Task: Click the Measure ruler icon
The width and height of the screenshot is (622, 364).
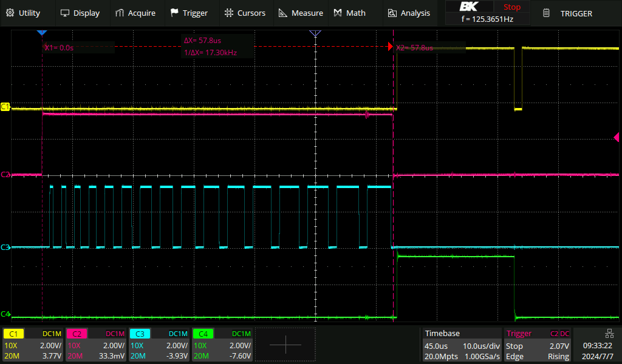Action: click(283, 13)
